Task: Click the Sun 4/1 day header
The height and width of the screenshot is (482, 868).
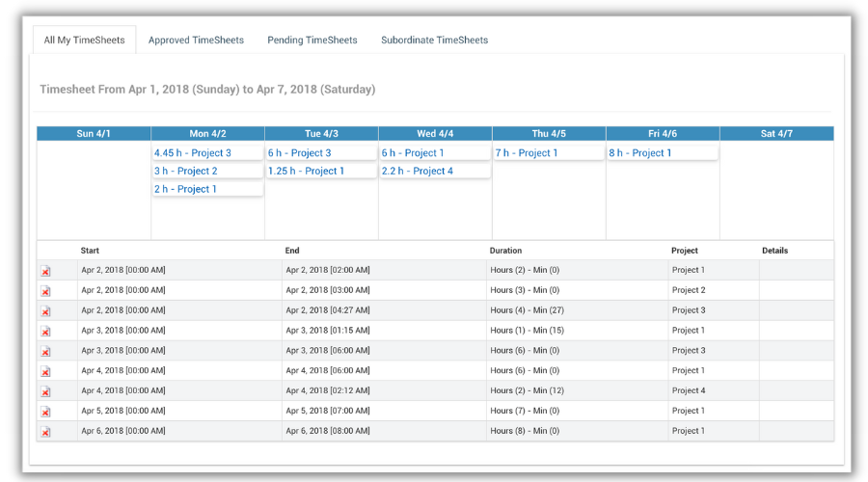Action: point(94,133)
